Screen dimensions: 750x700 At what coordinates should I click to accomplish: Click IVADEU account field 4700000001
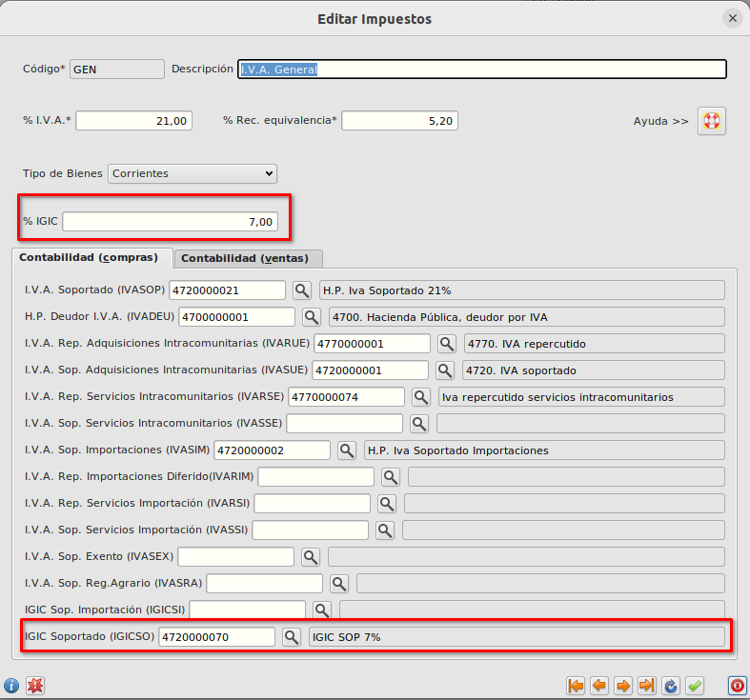(x=236, y=317)
